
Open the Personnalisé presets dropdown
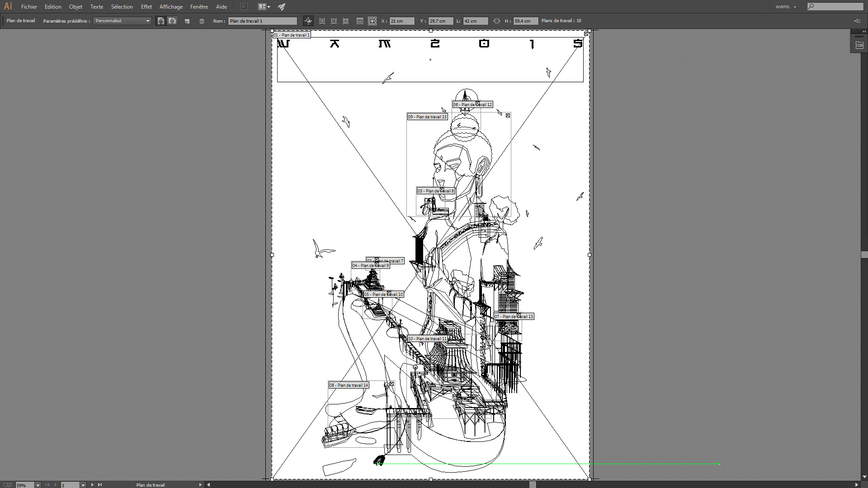click(x=147, y=21)
